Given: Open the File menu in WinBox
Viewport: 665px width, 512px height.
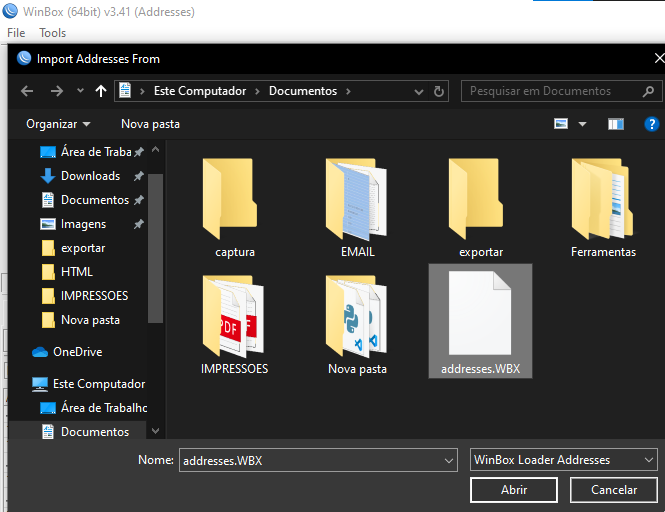Looking at the screenshot, I should (16, 33).
